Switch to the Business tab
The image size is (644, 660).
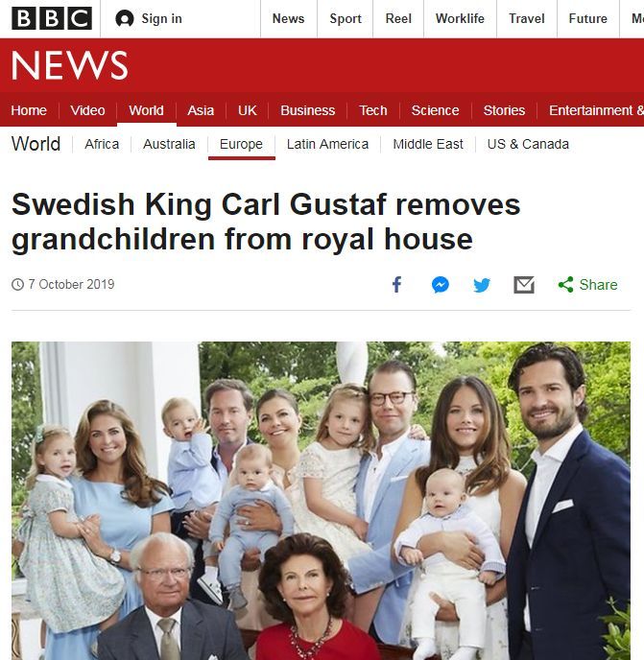click(307, 110)
